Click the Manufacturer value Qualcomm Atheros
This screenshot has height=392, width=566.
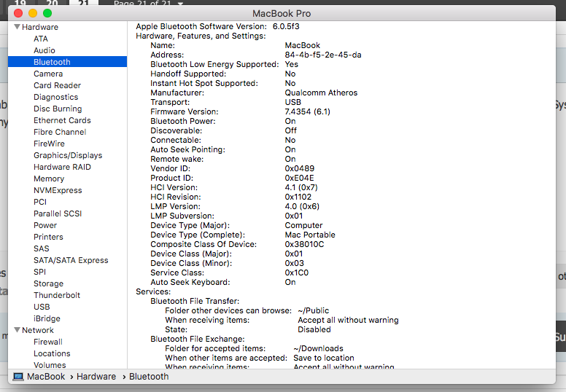point(321,93)
